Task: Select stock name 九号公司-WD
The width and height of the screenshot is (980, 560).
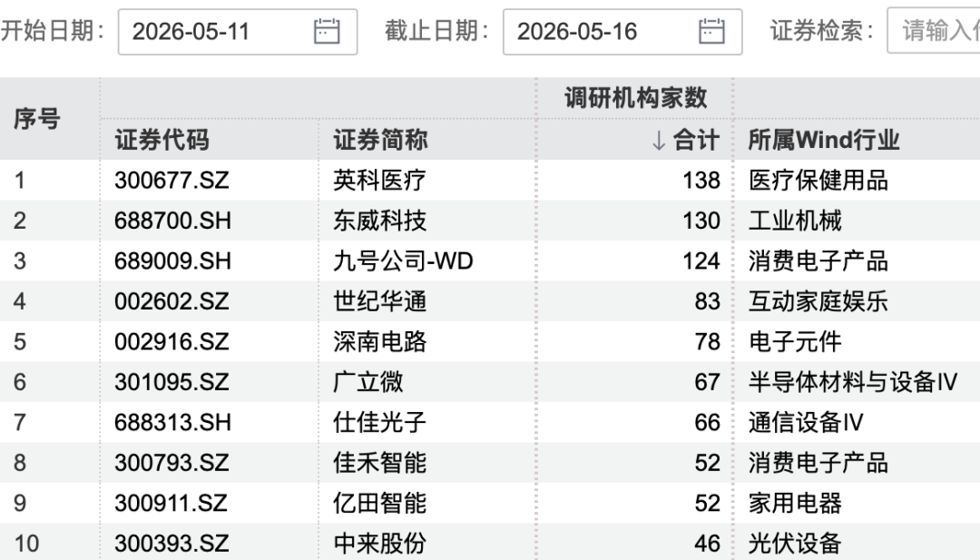Action: click(x=403, y=260)
